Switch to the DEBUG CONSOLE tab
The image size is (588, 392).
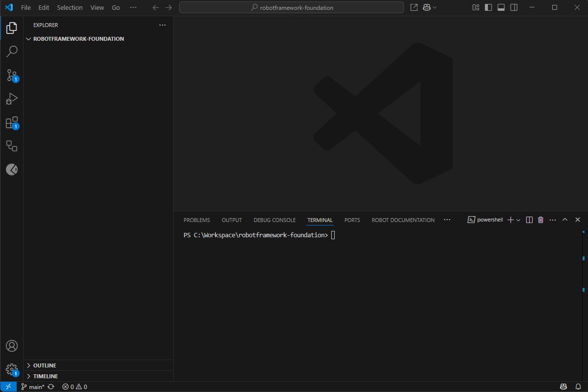click(274, 220)
